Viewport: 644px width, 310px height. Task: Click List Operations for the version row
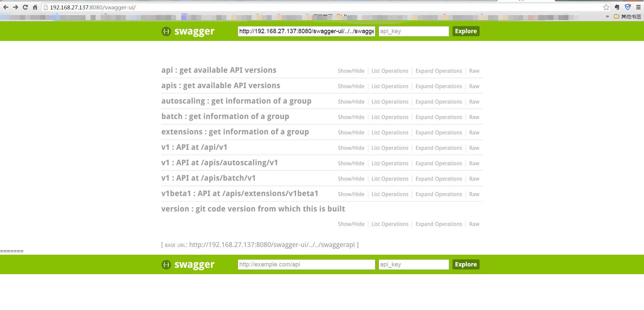pos(390,224)
